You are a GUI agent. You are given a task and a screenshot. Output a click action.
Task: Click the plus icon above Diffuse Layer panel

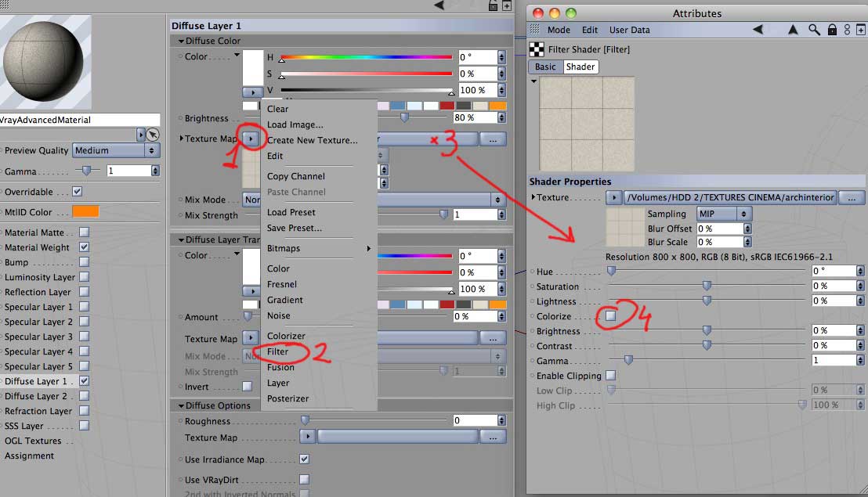[507, 5]
